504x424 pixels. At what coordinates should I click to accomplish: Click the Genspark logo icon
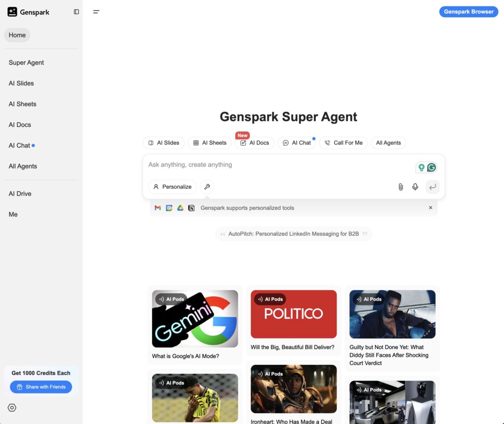(12, 12)
